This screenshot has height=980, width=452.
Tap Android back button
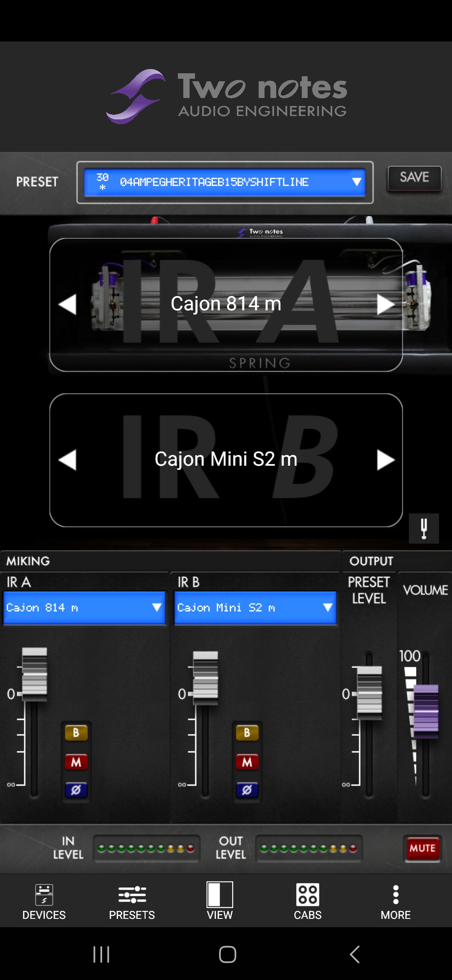(354, 954)
